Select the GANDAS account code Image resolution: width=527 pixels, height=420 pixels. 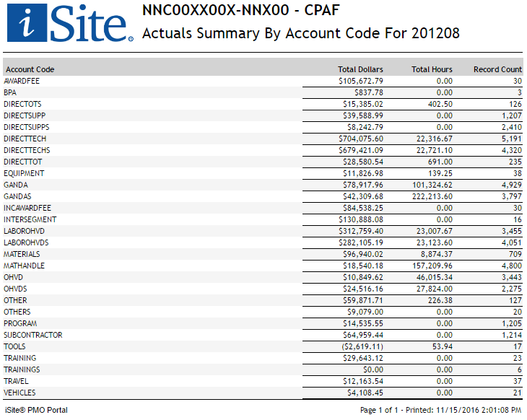17,196
